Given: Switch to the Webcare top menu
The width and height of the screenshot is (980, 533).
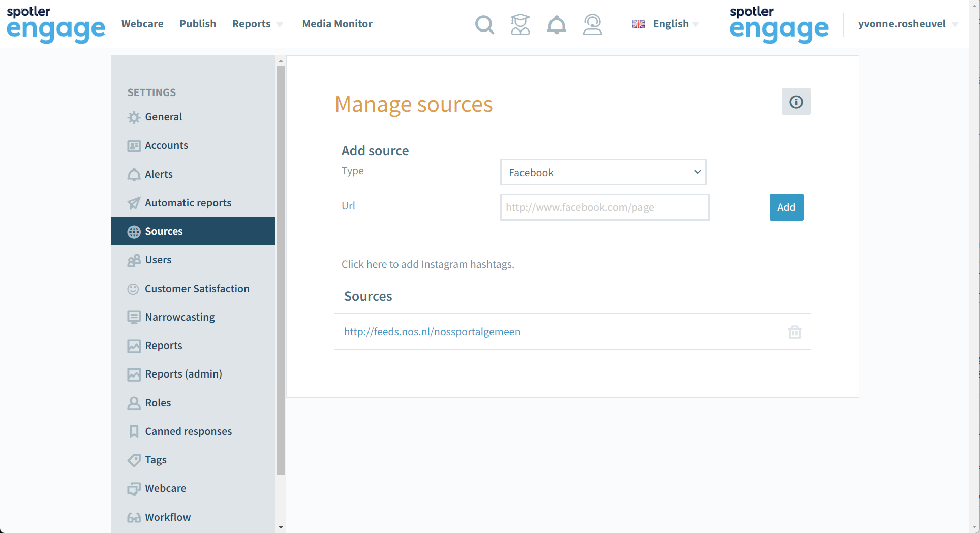Looking at the screenshot, I should [142, 24].
